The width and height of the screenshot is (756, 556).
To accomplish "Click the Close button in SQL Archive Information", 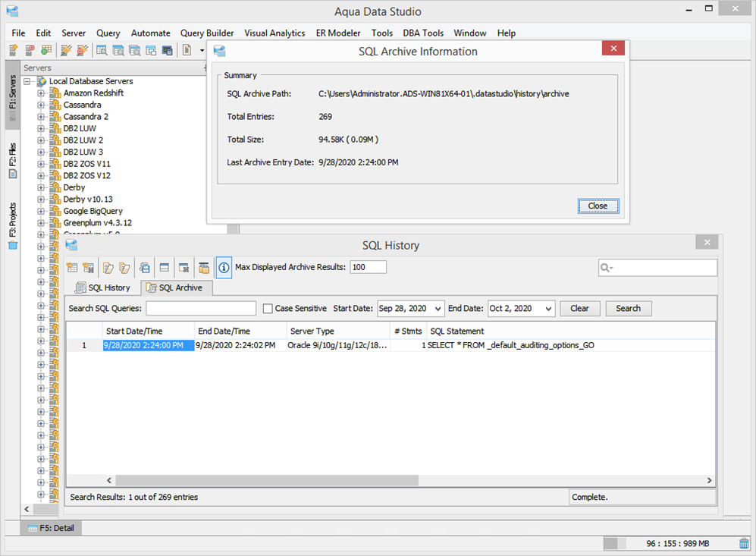I will (x=598, y=206).
